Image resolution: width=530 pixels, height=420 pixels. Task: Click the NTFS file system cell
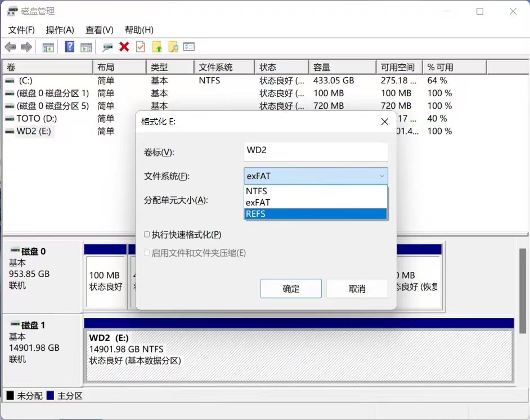(209, 81)
